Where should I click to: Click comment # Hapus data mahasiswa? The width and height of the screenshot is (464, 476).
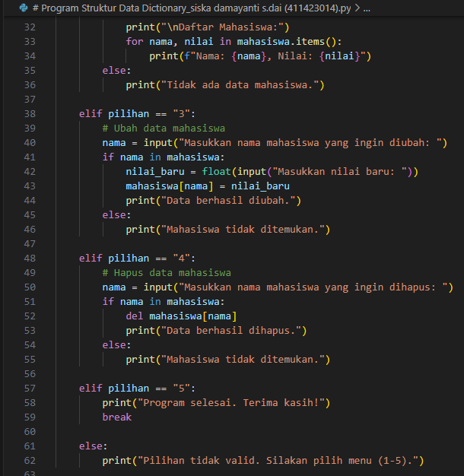pos(167,273)
